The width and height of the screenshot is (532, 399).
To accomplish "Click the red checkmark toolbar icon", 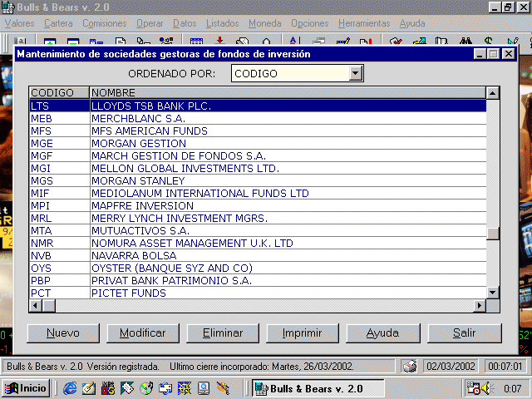I will point(396,42).
